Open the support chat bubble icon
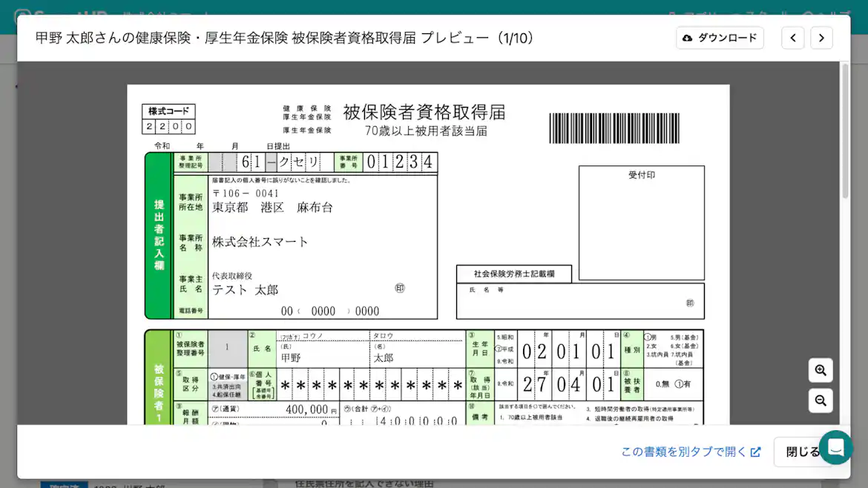 tap(837, 448)
